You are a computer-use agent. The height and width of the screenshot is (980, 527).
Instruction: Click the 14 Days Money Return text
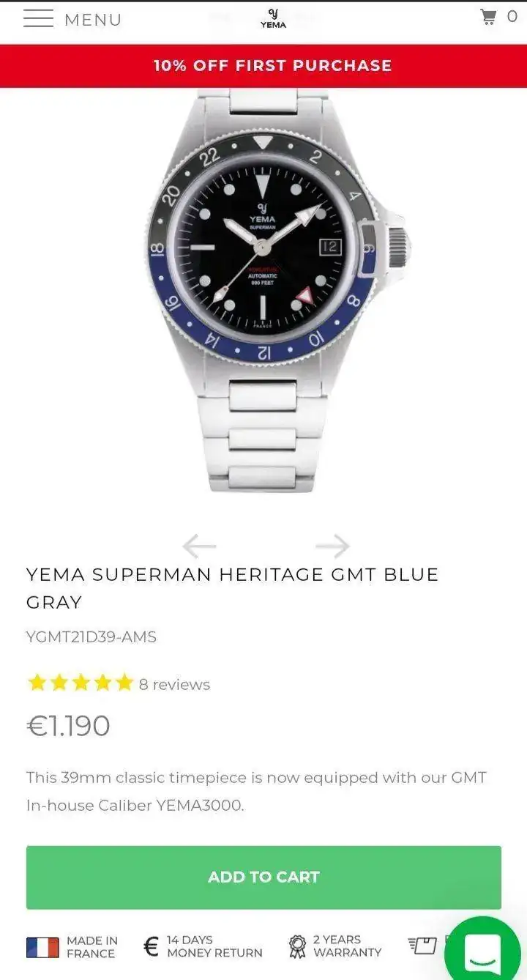214,946
